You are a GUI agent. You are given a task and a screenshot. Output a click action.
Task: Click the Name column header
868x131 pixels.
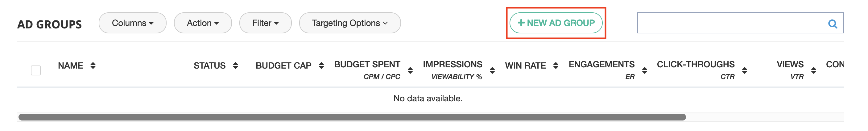(70, 65)
